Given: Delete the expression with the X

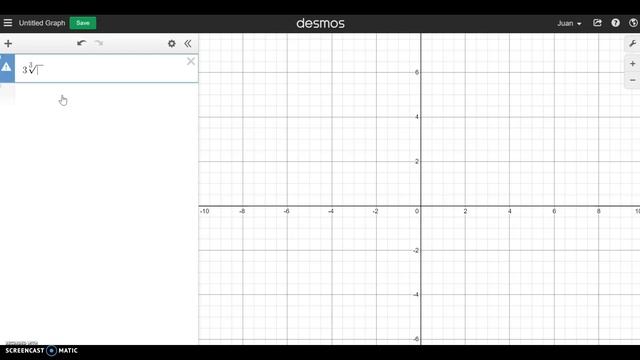Looking at the screenshot, I should [191, 61].
